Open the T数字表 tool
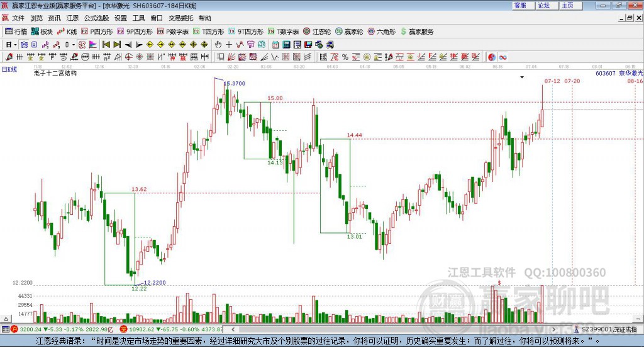The height and width of the screenshot is (347, 644). tap(284, 31)
